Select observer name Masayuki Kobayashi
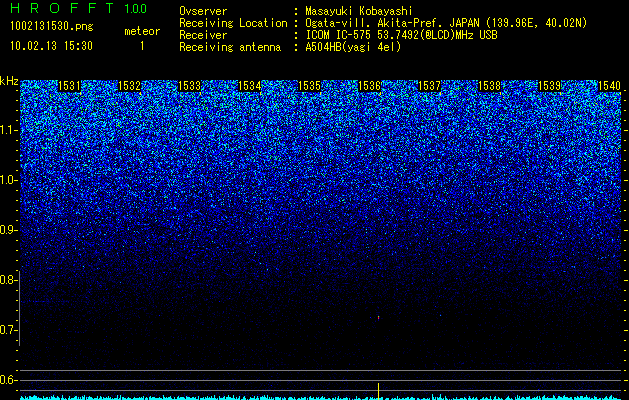The image size is (629, 400). click(359, 11)
